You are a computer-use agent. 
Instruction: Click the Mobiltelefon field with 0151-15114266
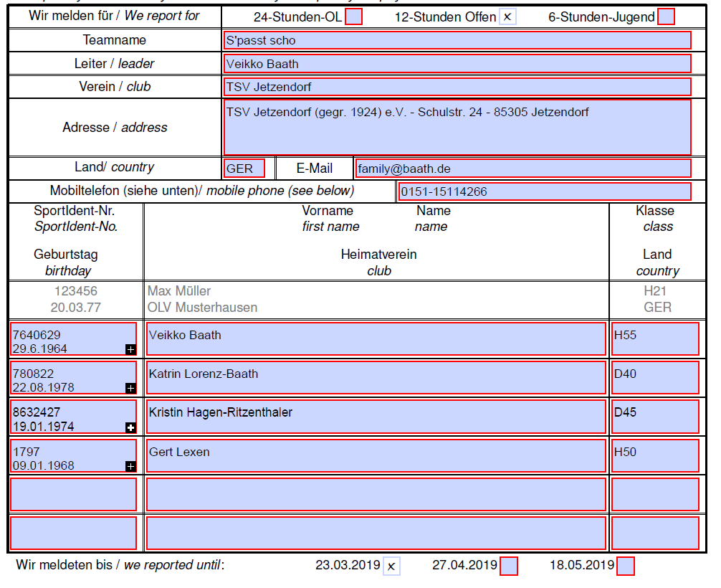coord(545,191)
